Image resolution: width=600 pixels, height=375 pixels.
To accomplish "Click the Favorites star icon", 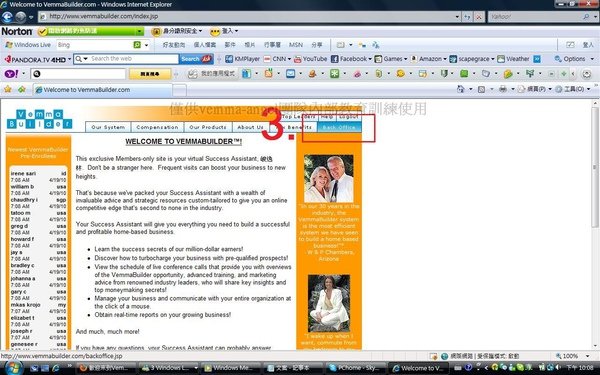I will (7, 90).
